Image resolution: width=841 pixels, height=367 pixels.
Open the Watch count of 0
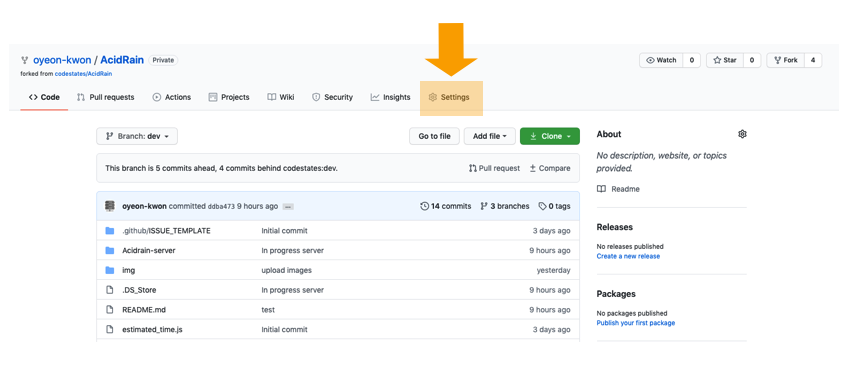pos(692,60)
